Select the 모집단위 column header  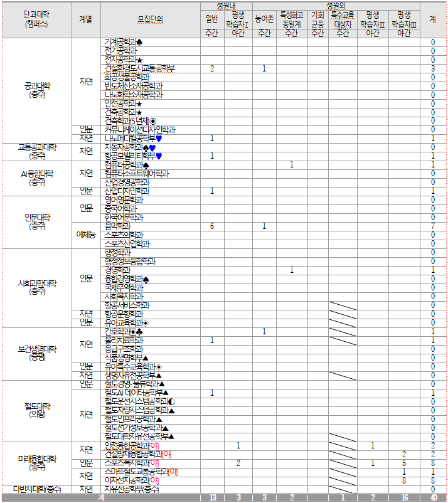(x=150, y=19)
